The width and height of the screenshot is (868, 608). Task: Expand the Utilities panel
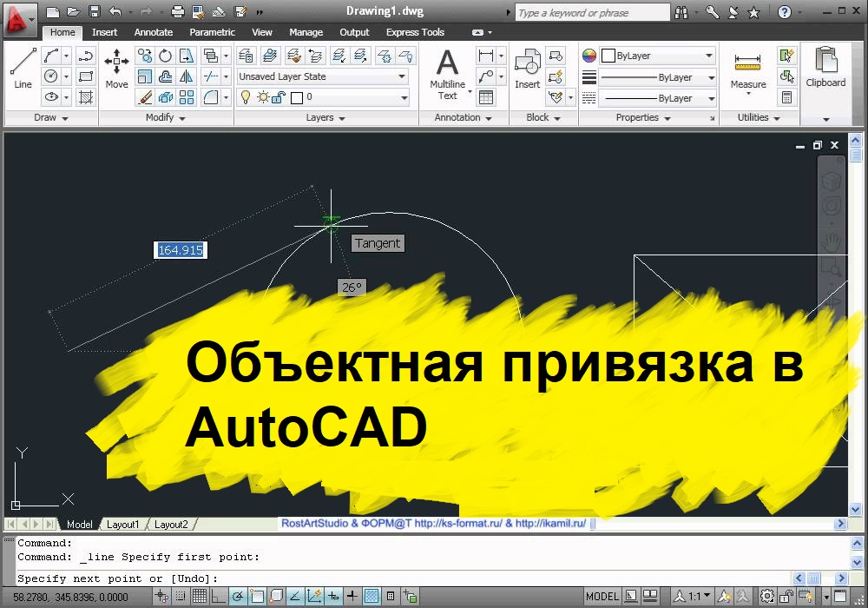tap(759, 117)
